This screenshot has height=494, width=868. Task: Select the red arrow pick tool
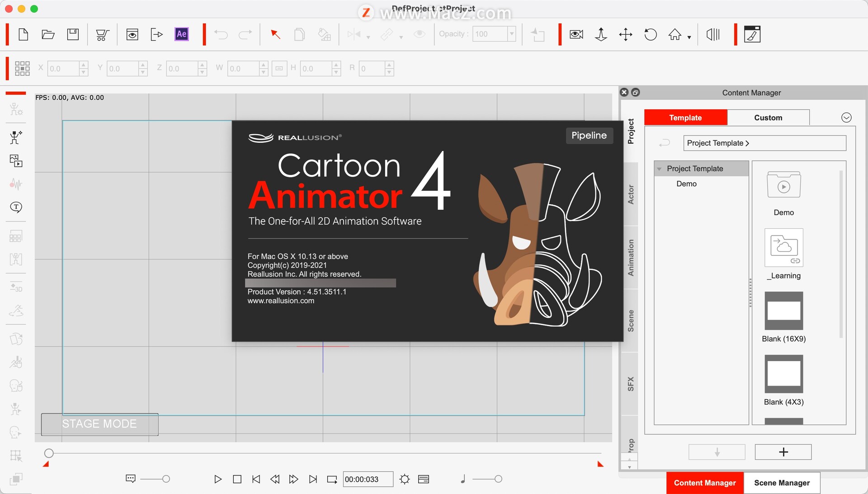[x=275, y=34]
